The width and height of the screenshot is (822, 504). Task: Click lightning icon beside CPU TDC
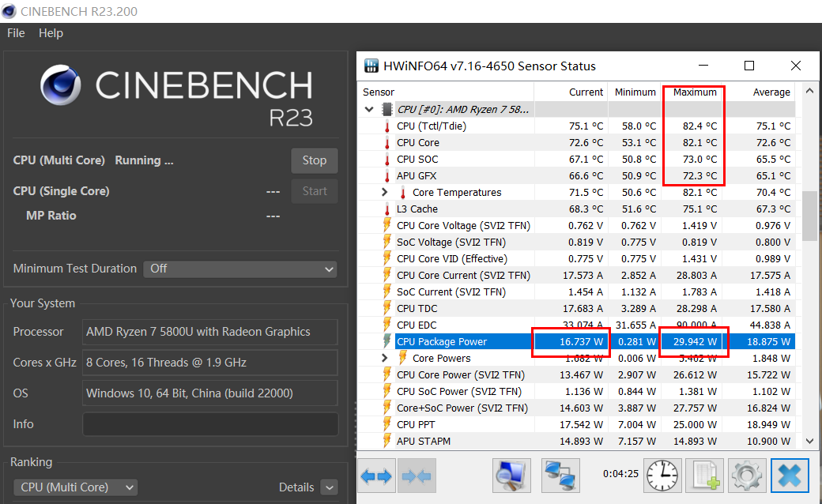coord(386,308)
